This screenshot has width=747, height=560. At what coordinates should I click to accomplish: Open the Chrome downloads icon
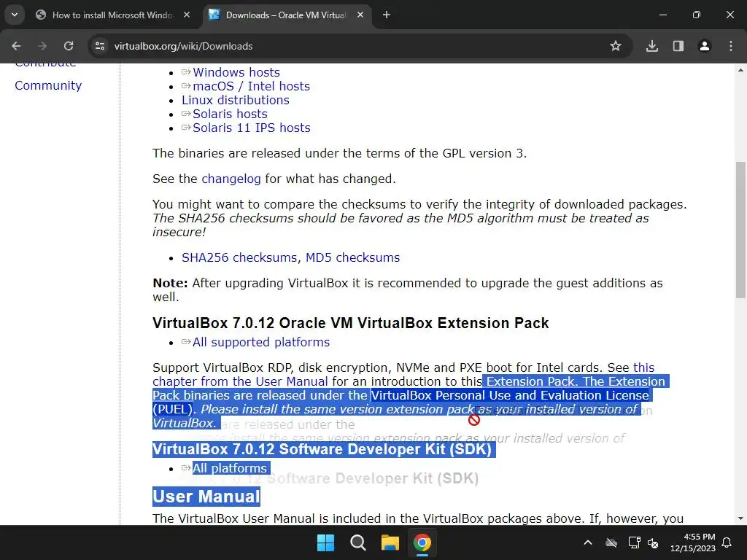pos(652,46)
